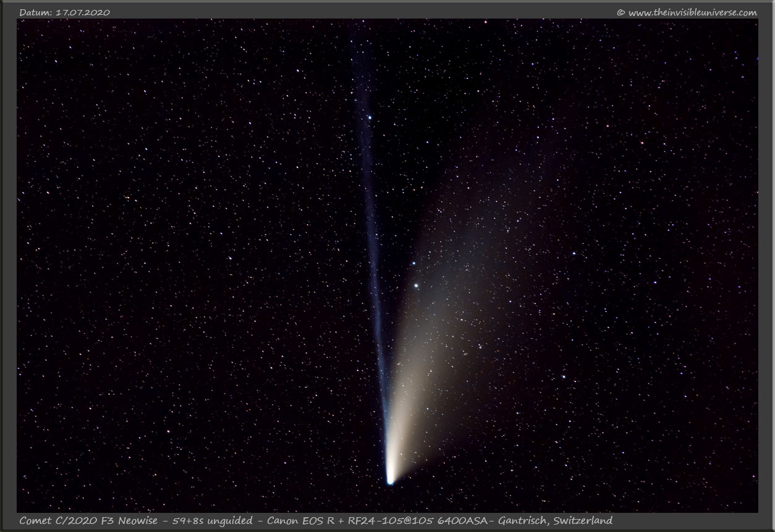Click the diffuse upper edge of dust tail
The width and height of the screenshot is (775, 532).
tap(494, 185)
